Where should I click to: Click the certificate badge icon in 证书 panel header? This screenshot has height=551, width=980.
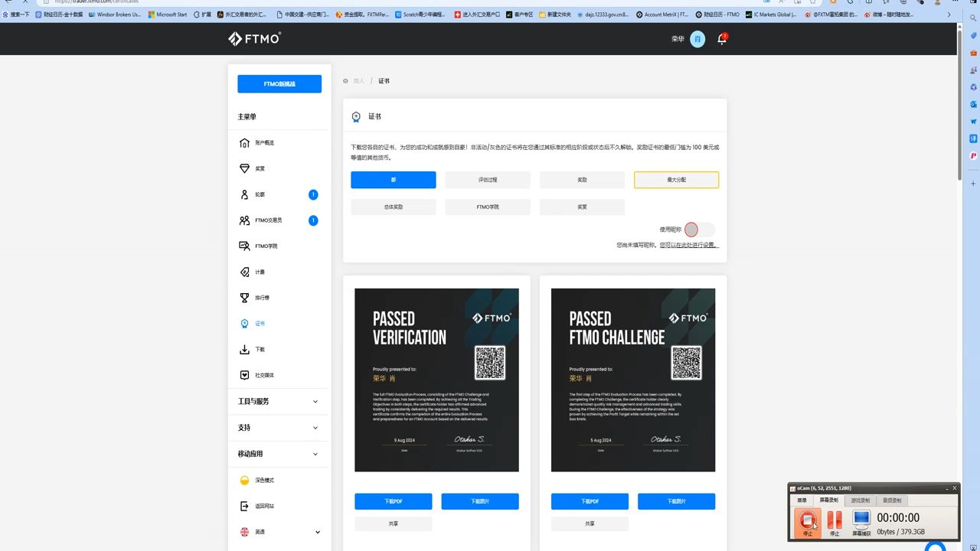pyautogui.click(x=356, y=117)
